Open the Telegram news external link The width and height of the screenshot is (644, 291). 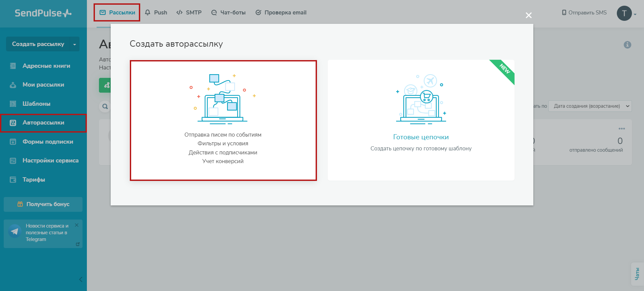78,244
